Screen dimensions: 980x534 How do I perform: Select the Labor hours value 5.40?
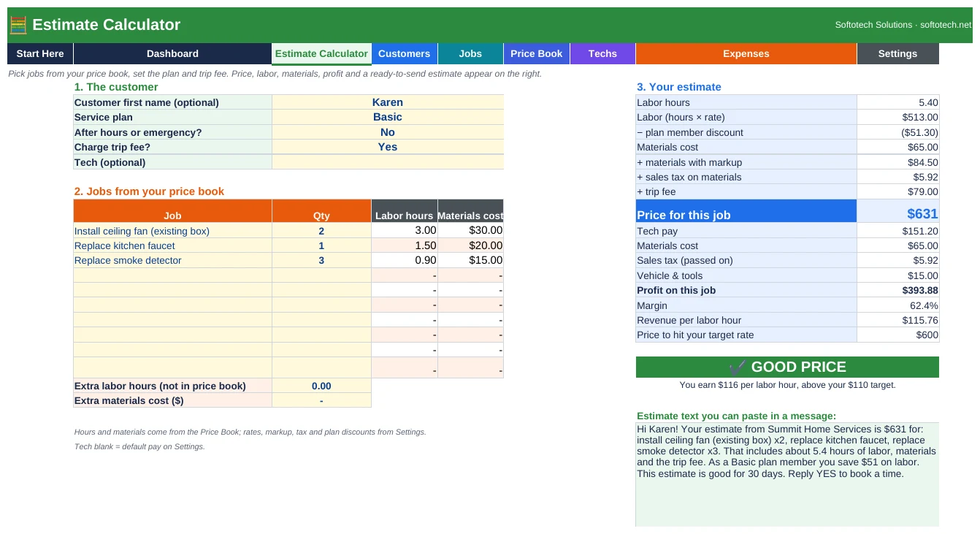pyautogui.click(x=898, y=102)
